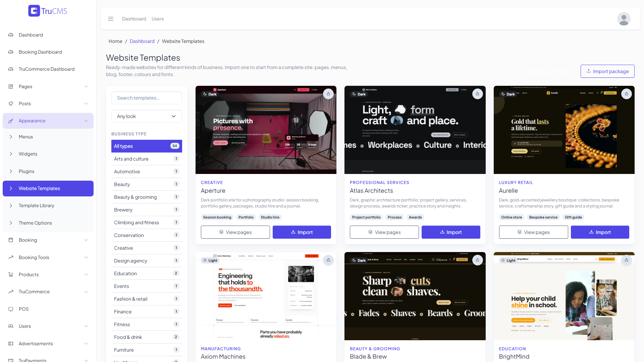View pages of Atlas Architects template
This screenshot has height=362, width=644.
(384, 232)
